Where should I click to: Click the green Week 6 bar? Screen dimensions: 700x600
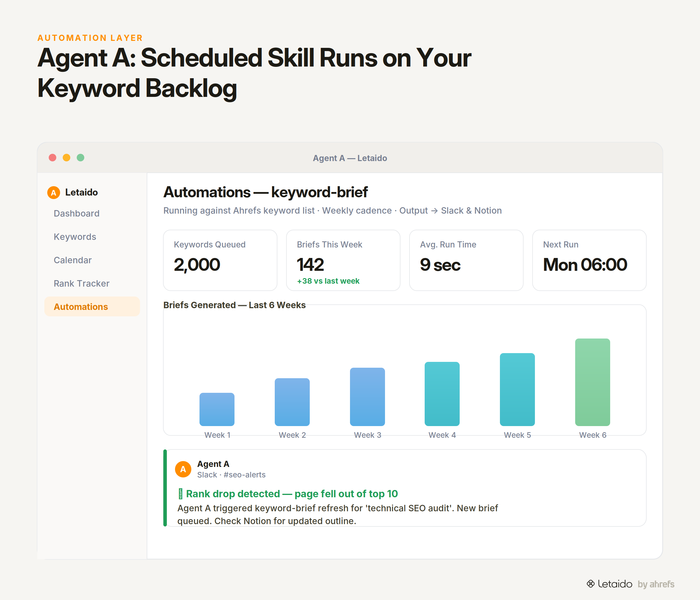click(x=593, y=382)
